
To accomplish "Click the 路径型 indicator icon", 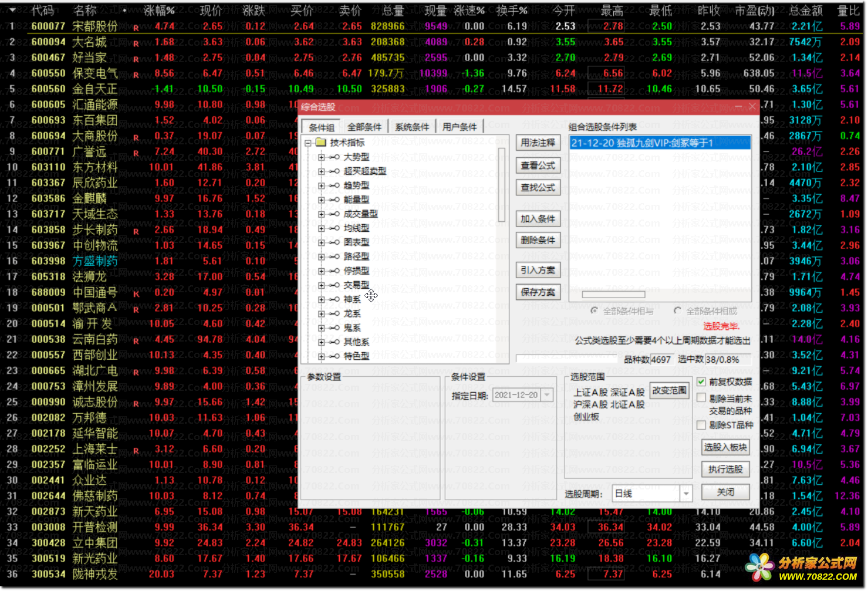I will pos(334,256).
